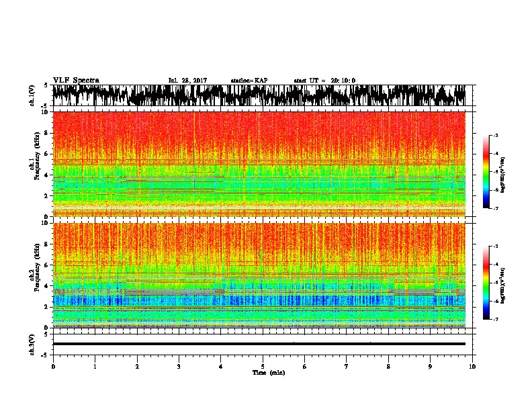Click the ch.1 spectrogram color scale bar

coord(486,172)
